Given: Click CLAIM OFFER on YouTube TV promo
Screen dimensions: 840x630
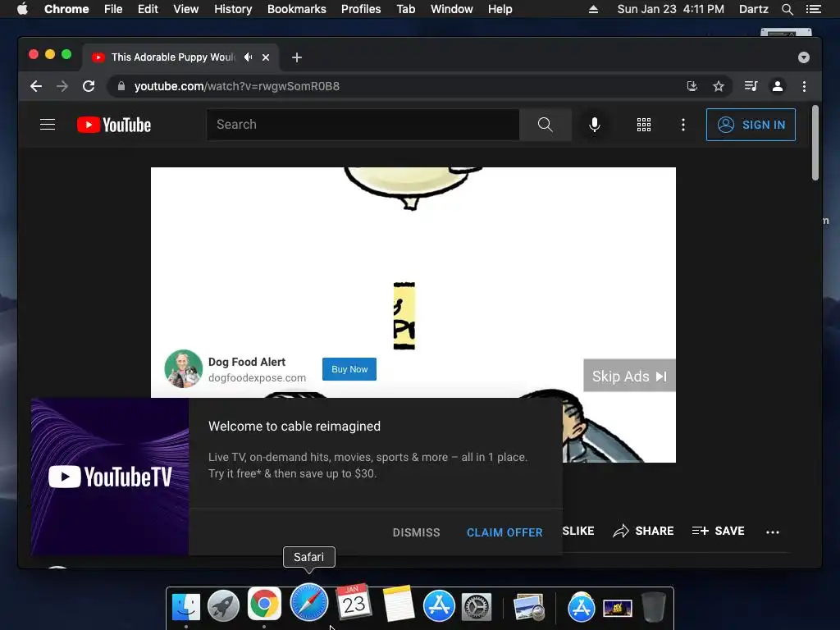Looking at the screenshot, I should [504, 532].
